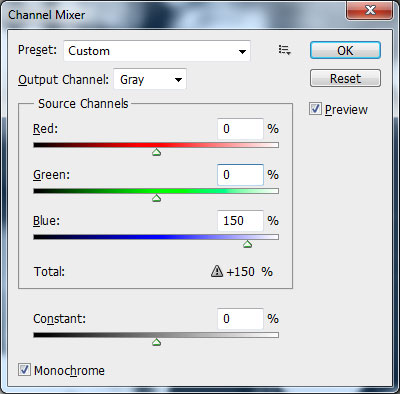Click the Red slider triangle handle

[156, 152]
